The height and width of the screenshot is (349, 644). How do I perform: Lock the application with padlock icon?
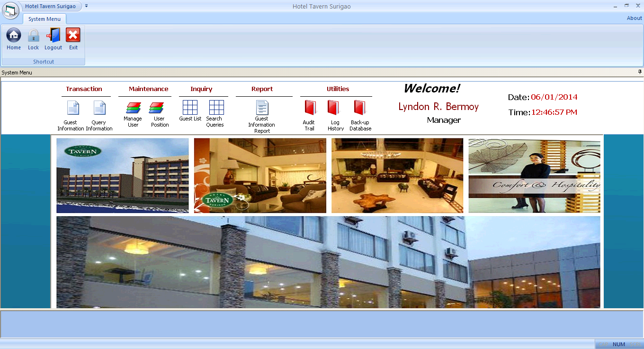(x=33, y=36)
